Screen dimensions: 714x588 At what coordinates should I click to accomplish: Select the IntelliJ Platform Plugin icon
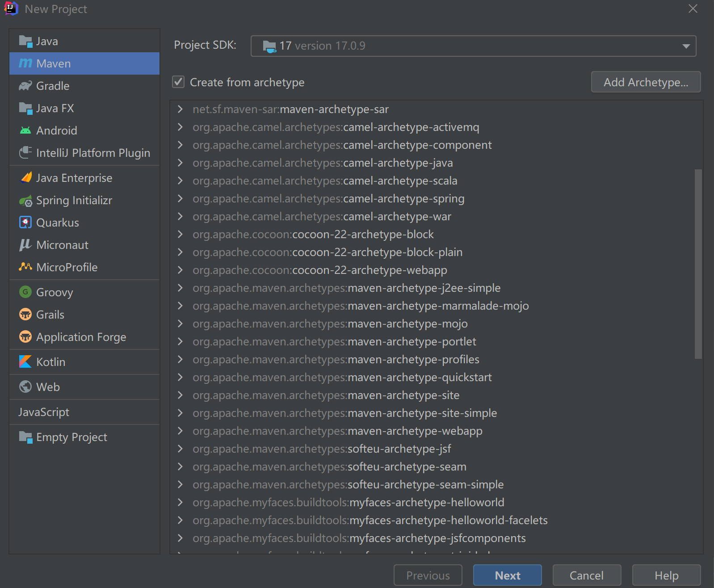click(25, 153)
